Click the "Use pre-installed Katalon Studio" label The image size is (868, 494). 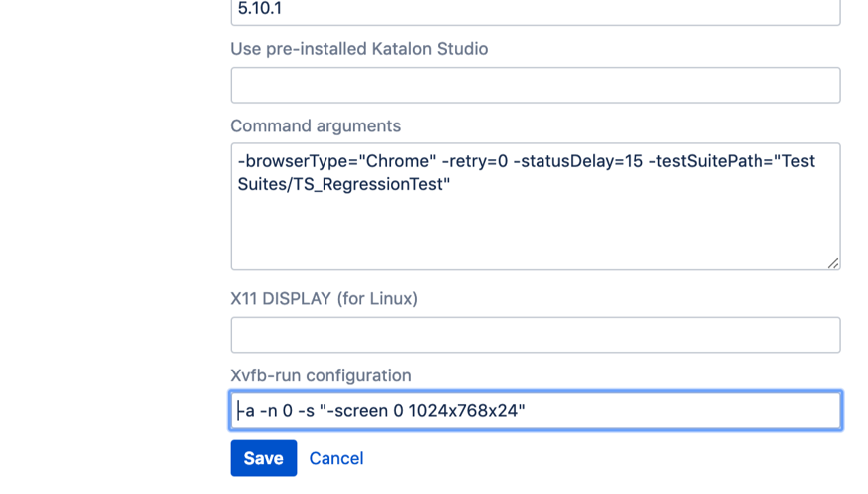click(358, 48)
